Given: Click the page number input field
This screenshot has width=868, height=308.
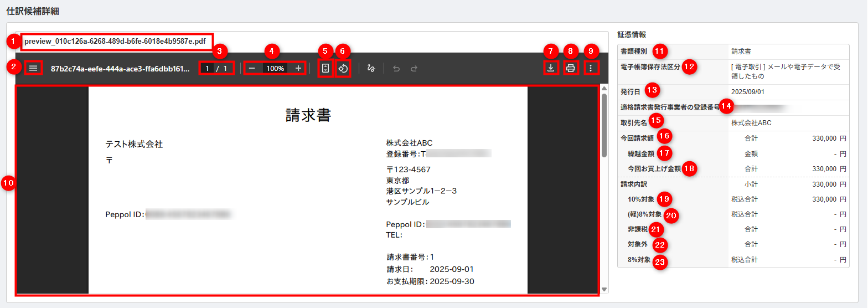Looking at the screenshot, I should tap(208, 68).
